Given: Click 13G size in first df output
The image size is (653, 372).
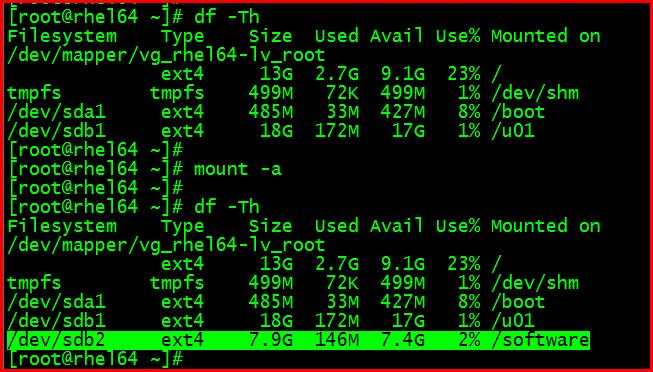Looking at the screenshot, I should point(277,75).
